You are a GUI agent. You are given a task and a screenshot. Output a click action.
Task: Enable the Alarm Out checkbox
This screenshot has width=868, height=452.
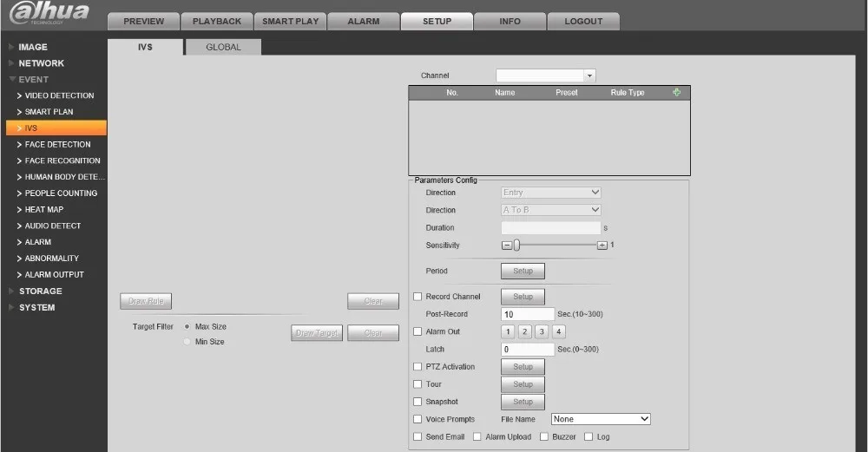(418, 331)
